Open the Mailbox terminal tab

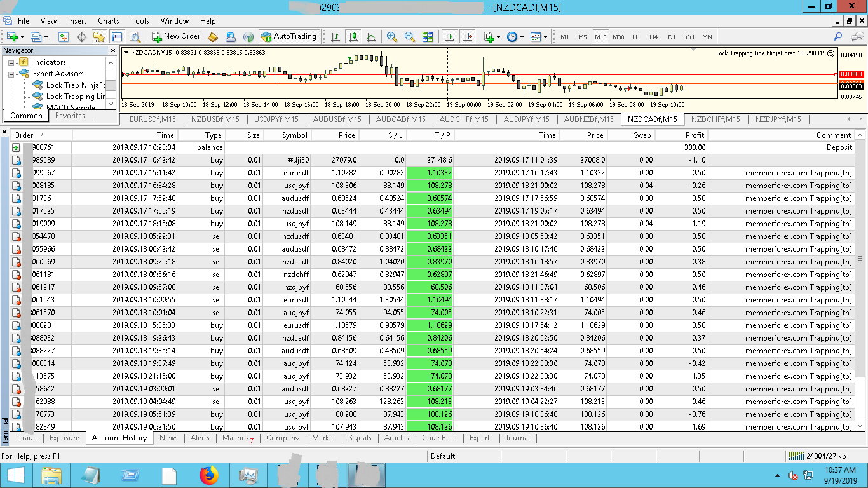point(238,438)
